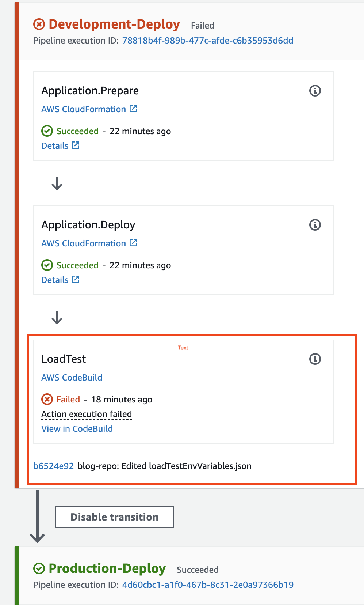
Task: Click the View in CodeBuild link
Action: click(x=77, y=428)
